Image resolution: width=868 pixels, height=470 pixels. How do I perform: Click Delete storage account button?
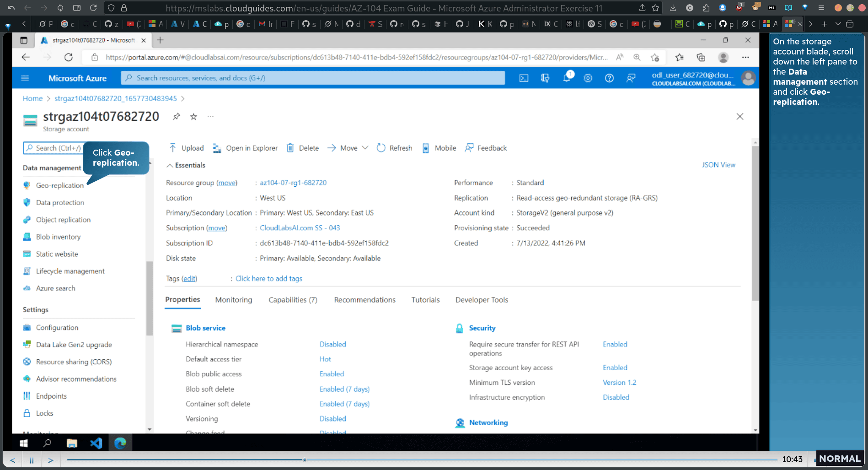(303, 148)
